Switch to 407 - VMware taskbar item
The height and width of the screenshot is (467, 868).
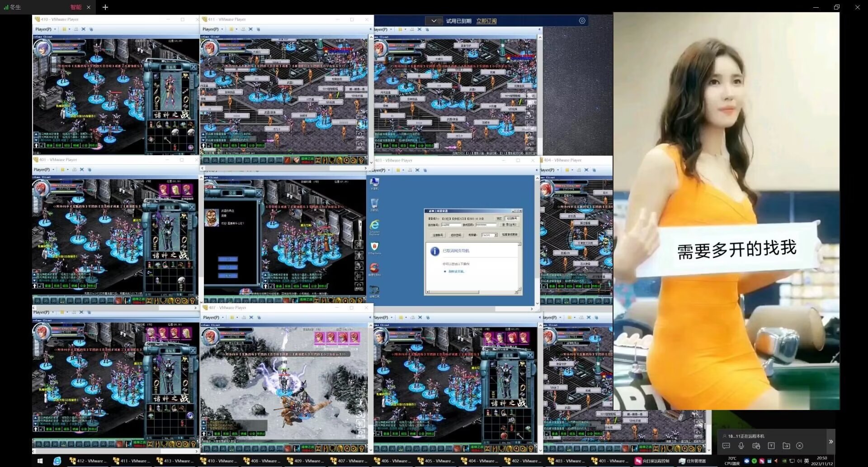348,461
